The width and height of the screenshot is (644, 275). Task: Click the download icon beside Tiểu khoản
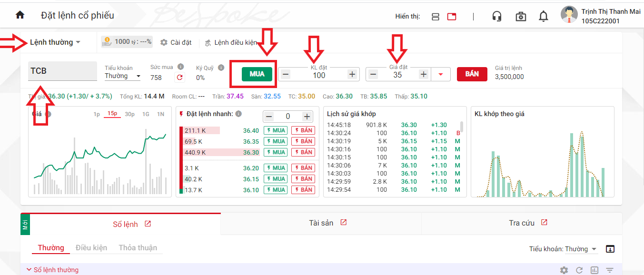tap(610, 249)
